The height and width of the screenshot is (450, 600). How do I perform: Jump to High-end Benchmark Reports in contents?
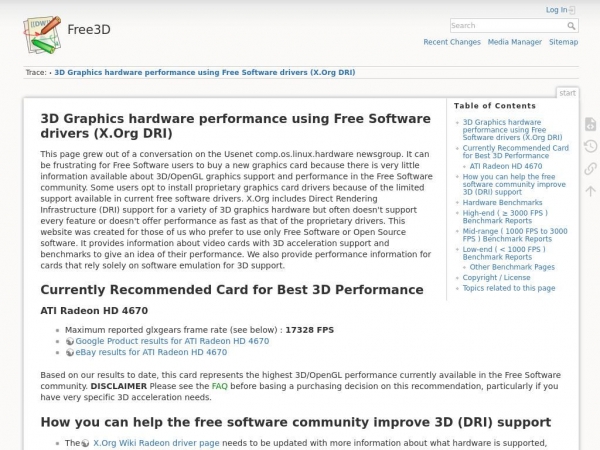(x=505, y=217)
